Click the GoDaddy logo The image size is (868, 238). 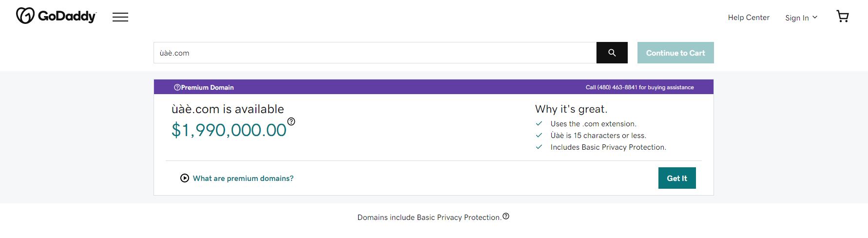point(56,16)
